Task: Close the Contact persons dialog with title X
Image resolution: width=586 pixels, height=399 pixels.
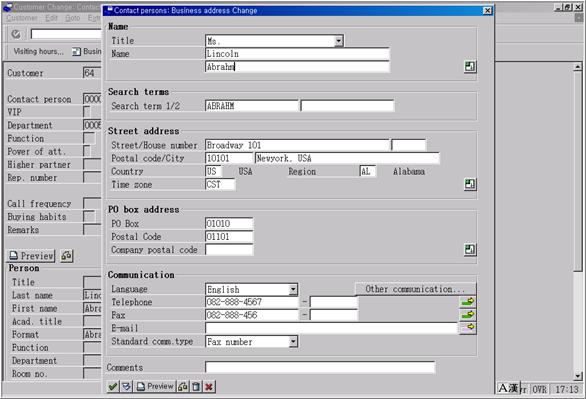Action: pyautogui.click(x=487, y=10)
